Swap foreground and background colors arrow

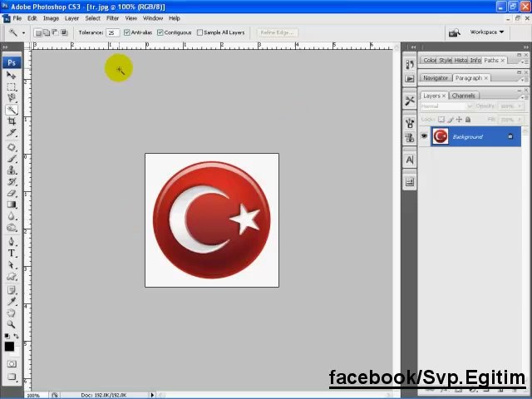click(x=16, y=336)
